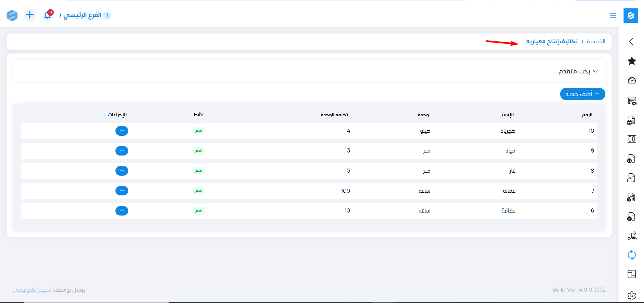Click the favorites star in sidebar
Image resolution: width=644 pixels, height=303 pixels.
pyautogui.click(x=632, y=61)
